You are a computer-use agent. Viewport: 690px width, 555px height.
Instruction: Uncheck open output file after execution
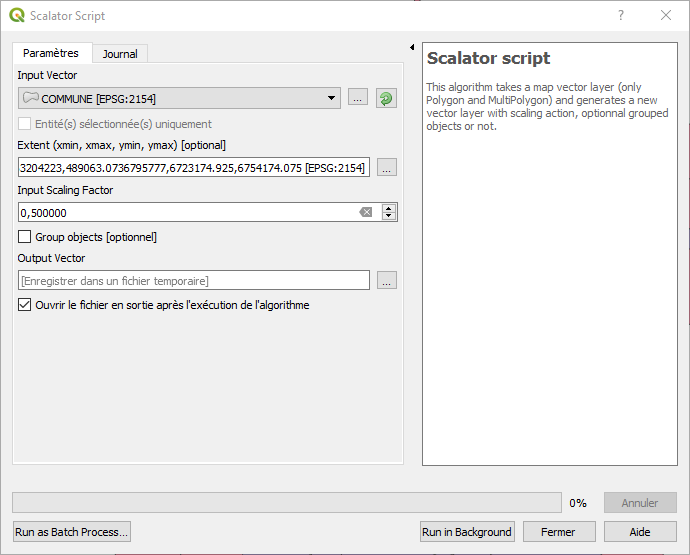pos(25,305)
